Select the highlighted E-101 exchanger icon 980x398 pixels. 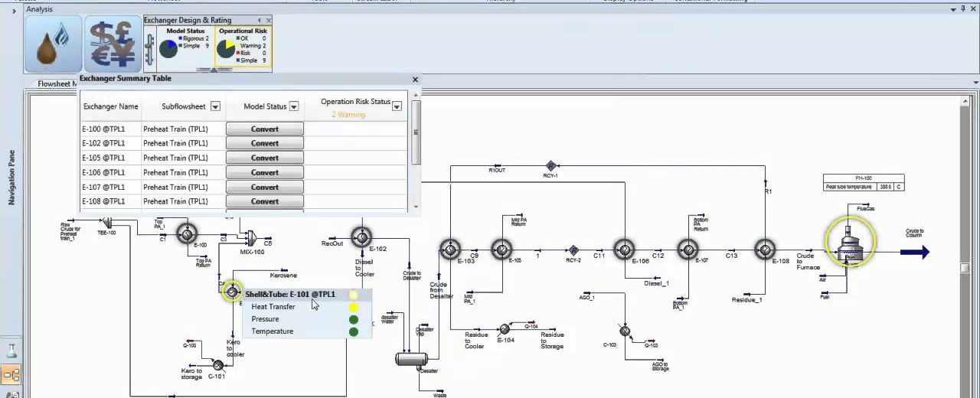232,291
